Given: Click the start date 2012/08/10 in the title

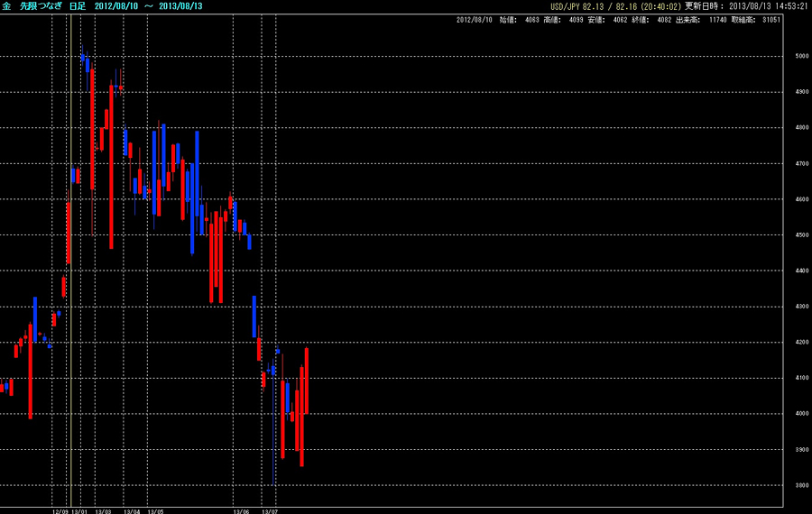Looking at the screenshot, I should point(116,6).
